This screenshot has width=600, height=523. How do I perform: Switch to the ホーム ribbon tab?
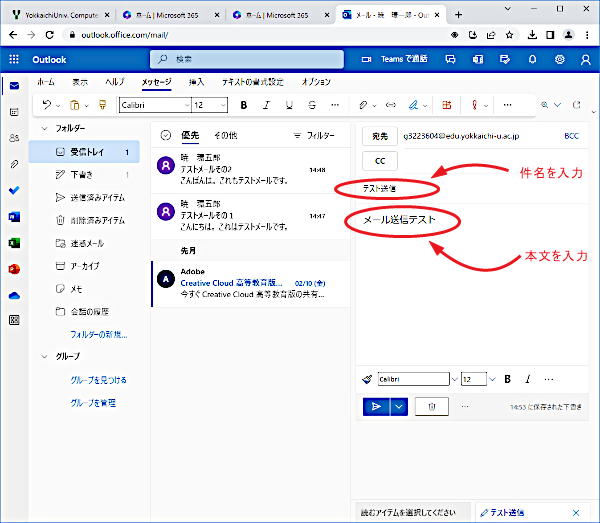(x=46, y=82)
